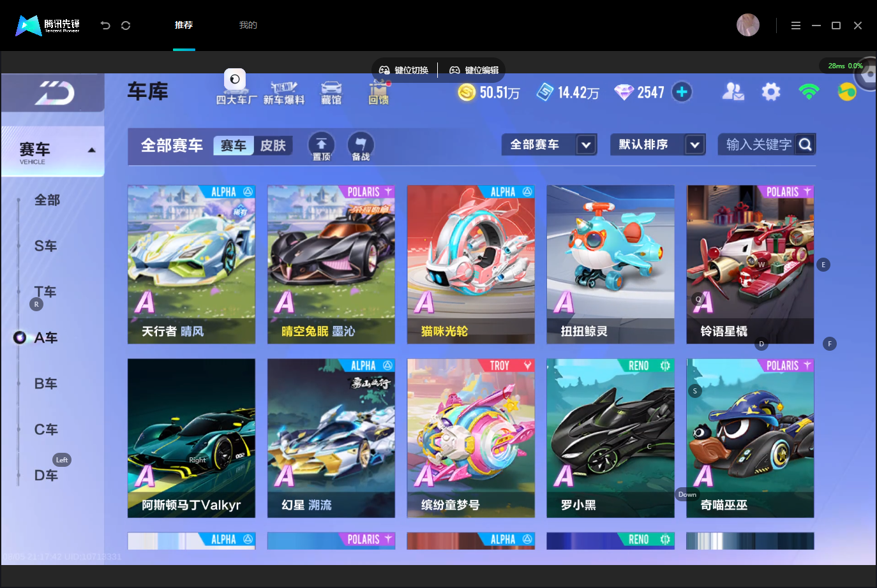Open the 全部赛车 filter dropdown
Viewport: 877px width, 588px height.
point(550,145)
